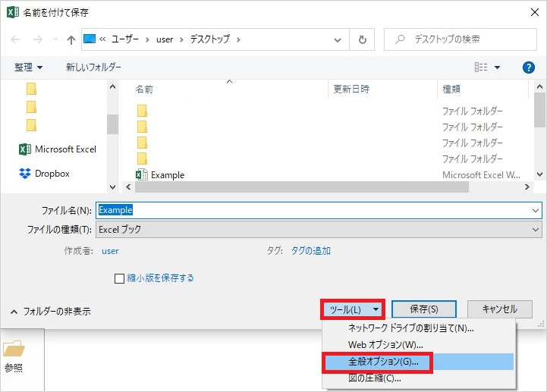
Task: Open the 整理 menu
Action: 28,67
